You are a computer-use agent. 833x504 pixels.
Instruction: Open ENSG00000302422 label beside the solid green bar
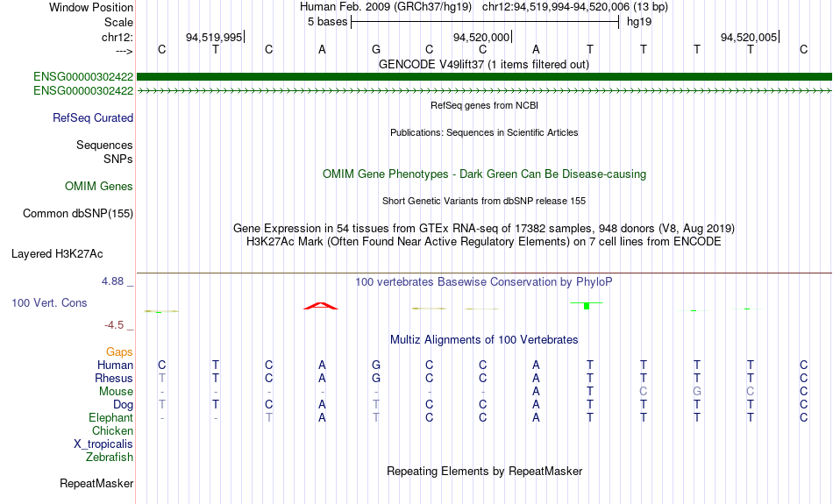point(83,77)
